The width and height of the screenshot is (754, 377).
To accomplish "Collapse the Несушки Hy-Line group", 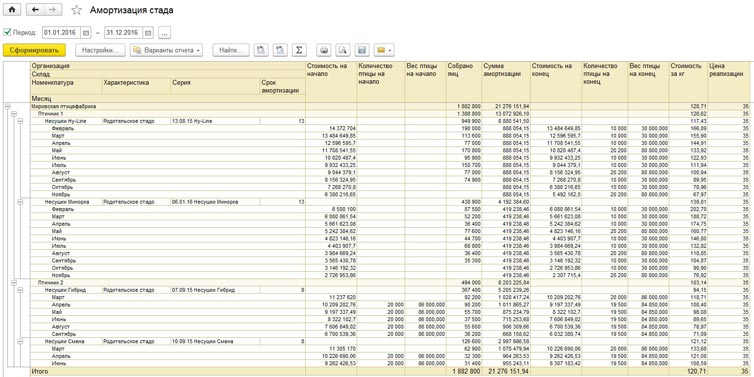I will click(x=20, y=121).
